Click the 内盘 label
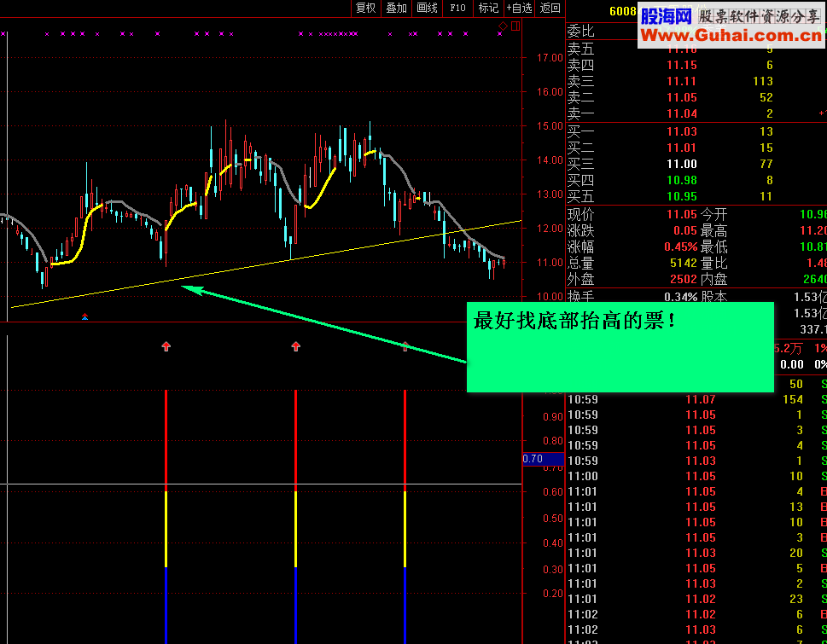Image resolution: width=827 pixels, height=644 pixels. (x=714, y=279)
